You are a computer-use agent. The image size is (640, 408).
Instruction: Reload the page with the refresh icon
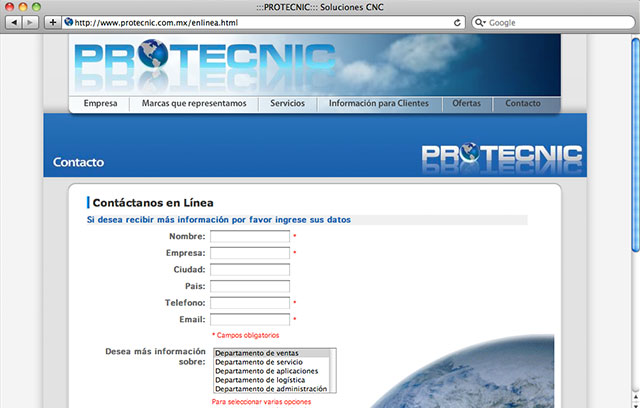[457, 22]
